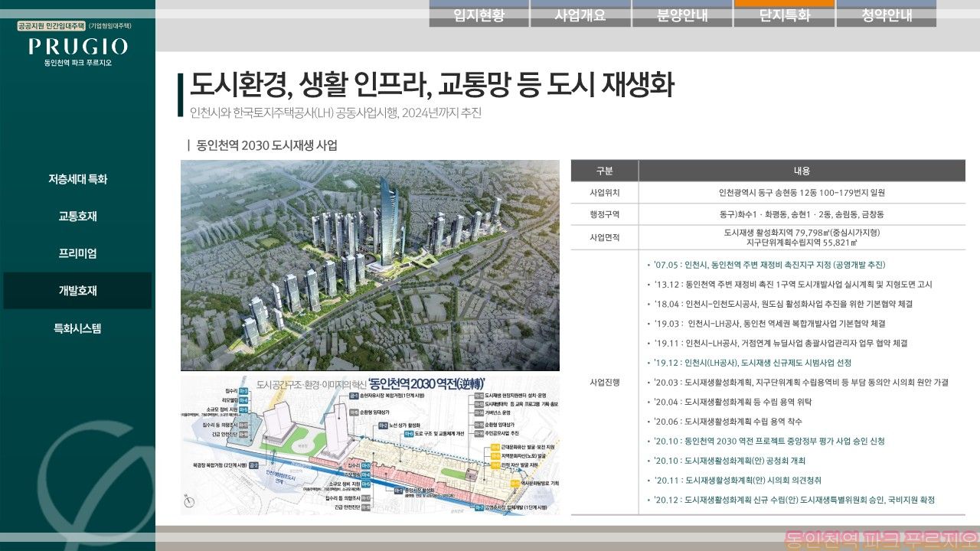
Task: Click the '13.12 timeline entry
Action: tap(789, 284)
